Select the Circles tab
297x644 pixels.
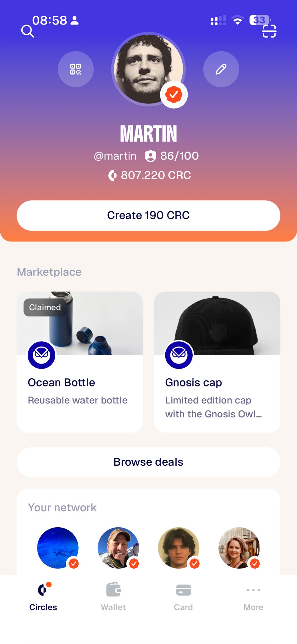tap(43, 596)
